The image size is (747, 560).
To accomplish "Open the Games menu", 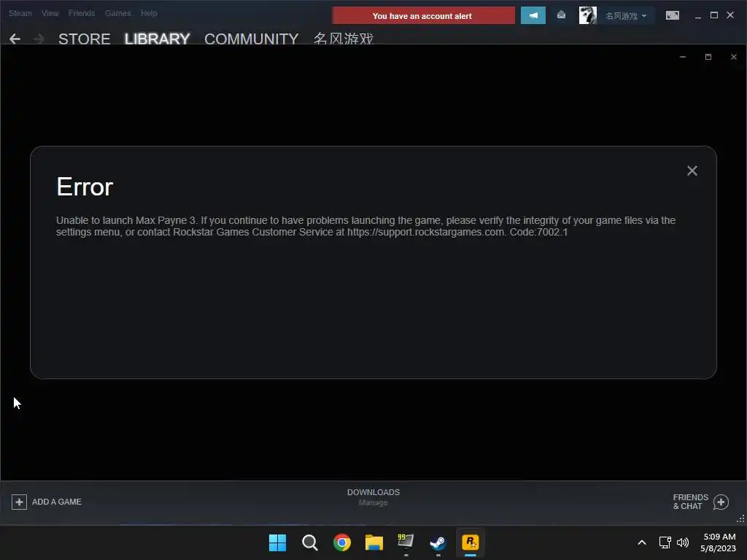I will tap(117, 13).
